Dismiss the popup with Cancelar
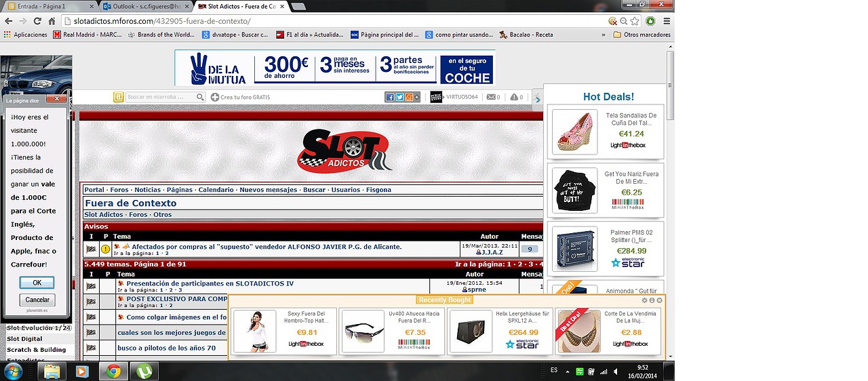This screenshot has height=381, width=868. [37, 300]
